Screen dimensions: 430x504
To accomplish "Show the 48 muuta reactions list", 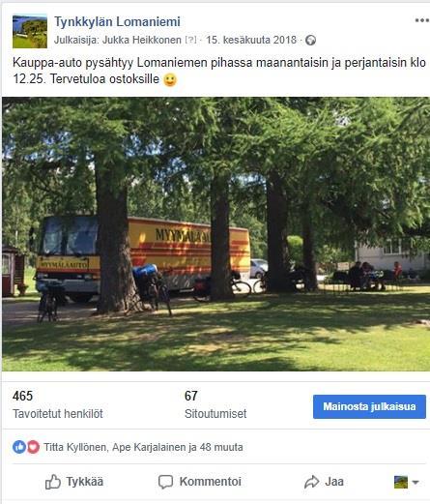I will coord(221,447).
